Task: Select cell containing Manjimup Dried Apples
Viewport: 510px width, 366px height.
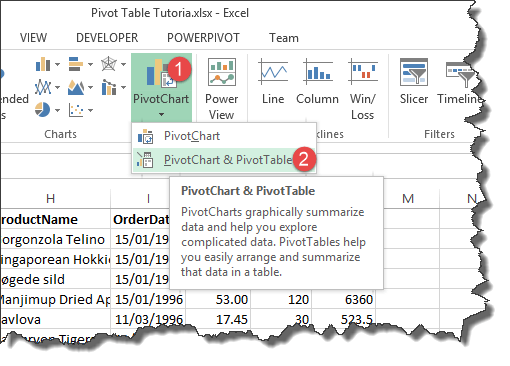Action: point(56,299)
